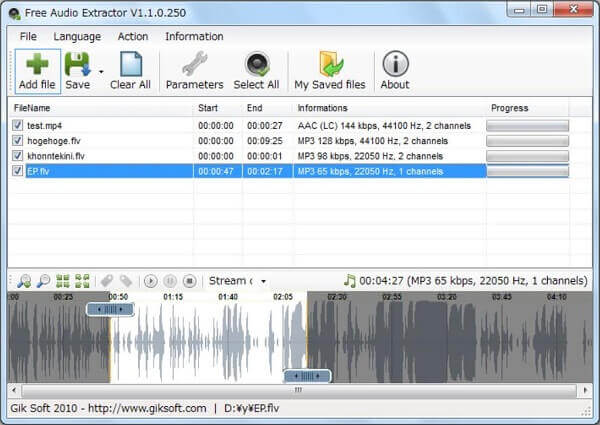Click the 01:15 mark on waveform ruler
This screenshot has height=425, width=600.
coord(173,297)
